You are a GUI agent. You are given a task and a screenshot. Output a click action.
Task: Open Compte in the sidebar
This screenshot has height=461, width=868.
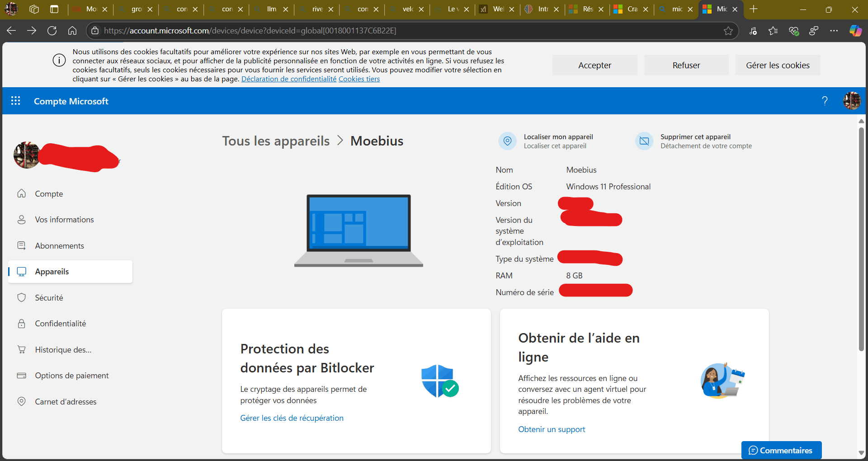click(x=70, y=194)
